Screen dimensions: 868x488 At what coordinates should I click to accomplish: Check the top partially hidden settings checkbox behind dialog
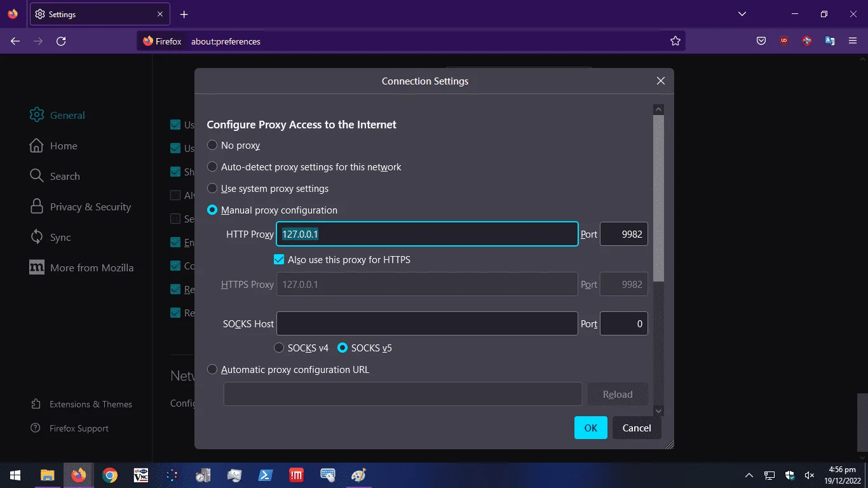[175, 125]
